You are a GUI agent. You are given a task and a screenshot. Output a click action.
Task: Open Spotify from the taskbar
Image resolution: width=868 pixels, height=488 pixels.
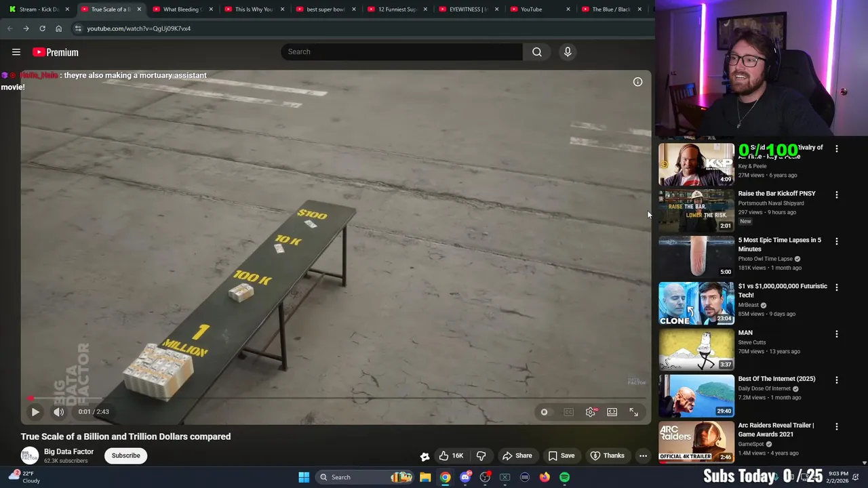(565, 477)
